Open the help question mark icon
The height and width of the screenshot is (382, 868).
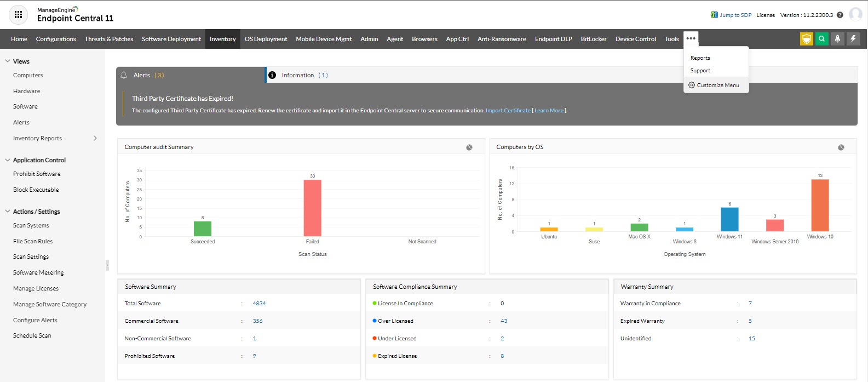click(x=840, y=15)
